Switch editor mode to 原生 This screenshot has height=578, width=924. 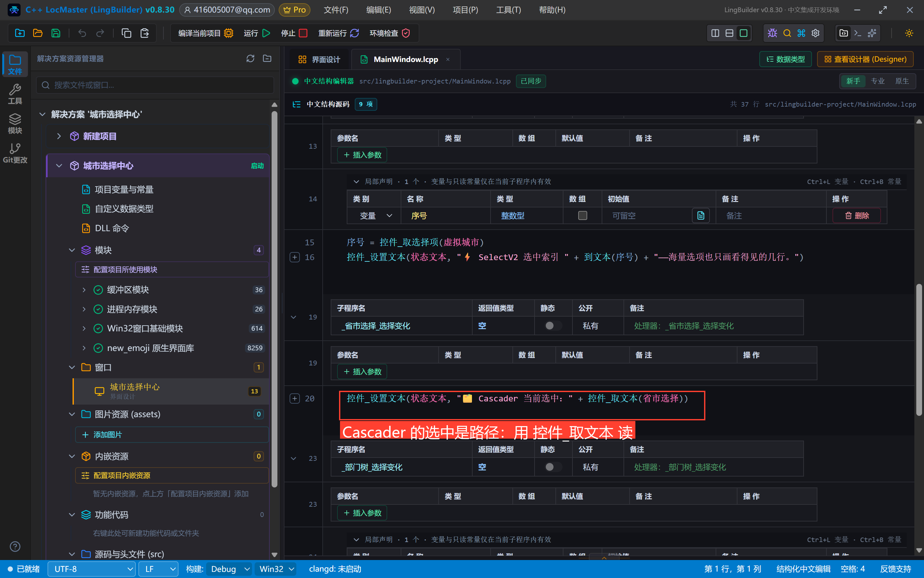pos(902,81)
